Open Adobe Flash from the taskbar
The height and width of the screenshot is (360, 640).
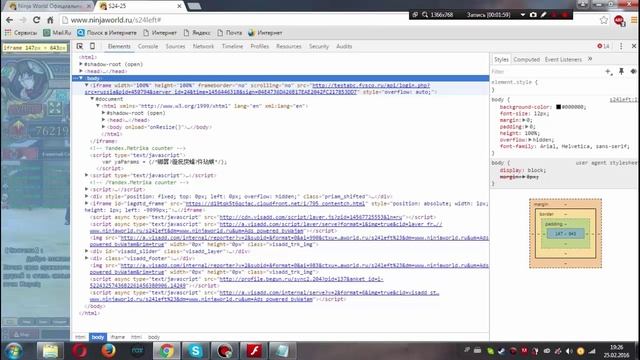tap(253, 351)
